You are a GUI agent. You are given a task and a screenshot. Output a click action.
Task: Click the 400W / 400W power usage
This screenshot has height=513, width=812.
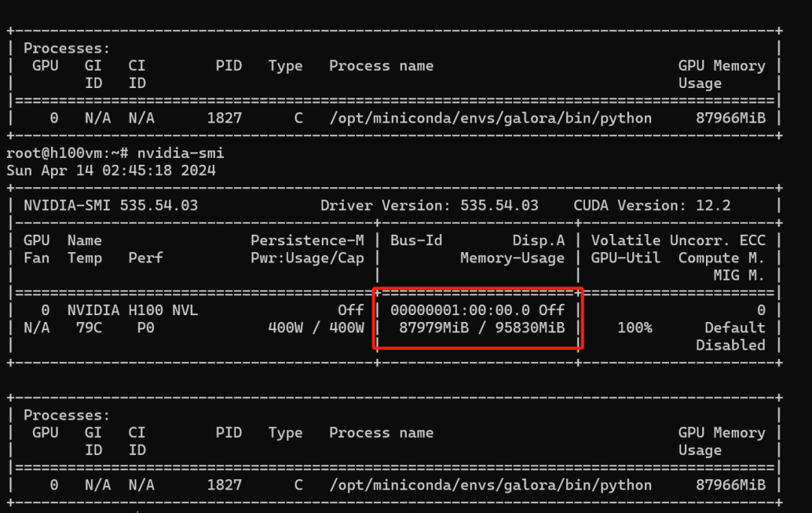316,327
